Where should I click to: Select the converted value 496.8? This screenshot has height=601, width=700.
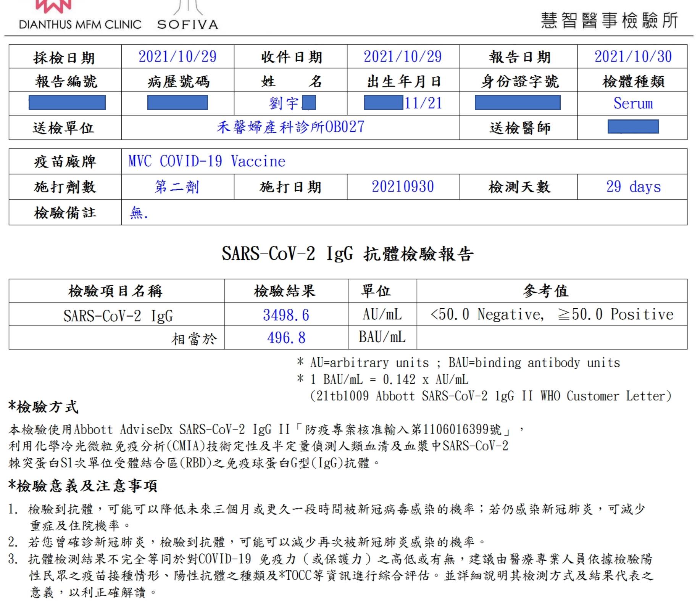[x=286, y=338]
